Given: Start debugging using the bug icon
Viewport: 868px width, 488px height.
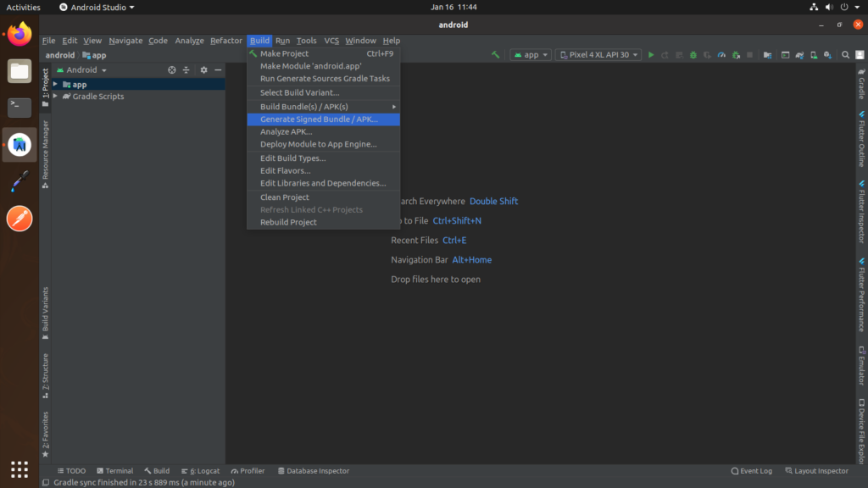Looking at the screenshot, I should pyautogui.click(x=692, y=54).
